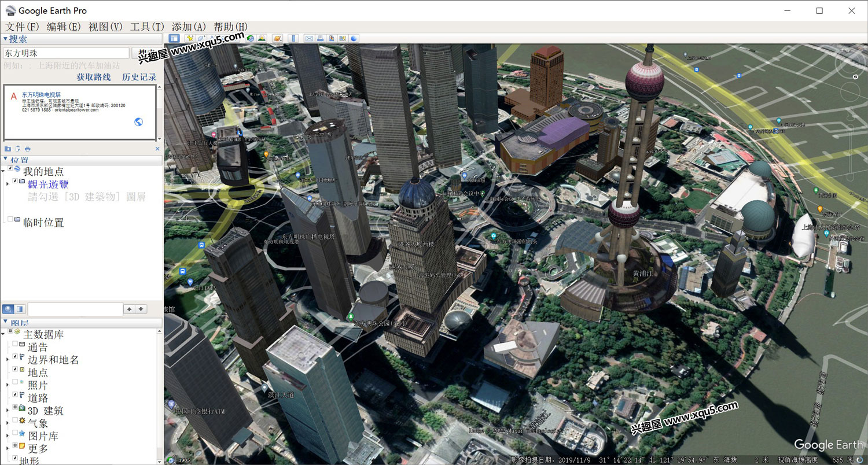The width and height of the screenshot is (868, 465).
Task: Open the planet switcher Saturn icon
Action: click(278, 38)
